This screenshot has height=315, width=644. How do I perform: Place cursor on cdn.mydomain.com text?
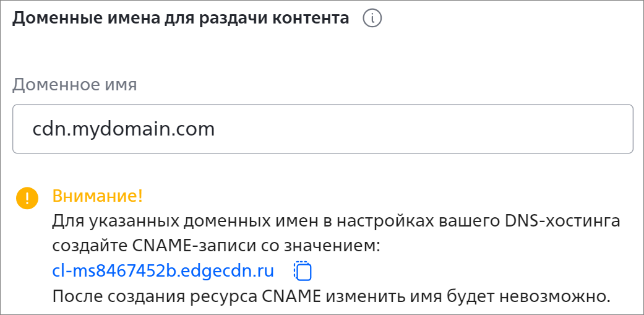[x=124, y=130]
